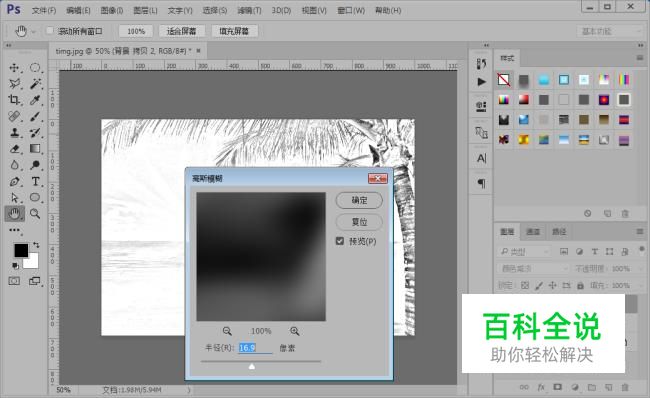This screenshot has height=398, width=650.
Task: Switch to the Channels tab
Action: [x=533, y=231]
